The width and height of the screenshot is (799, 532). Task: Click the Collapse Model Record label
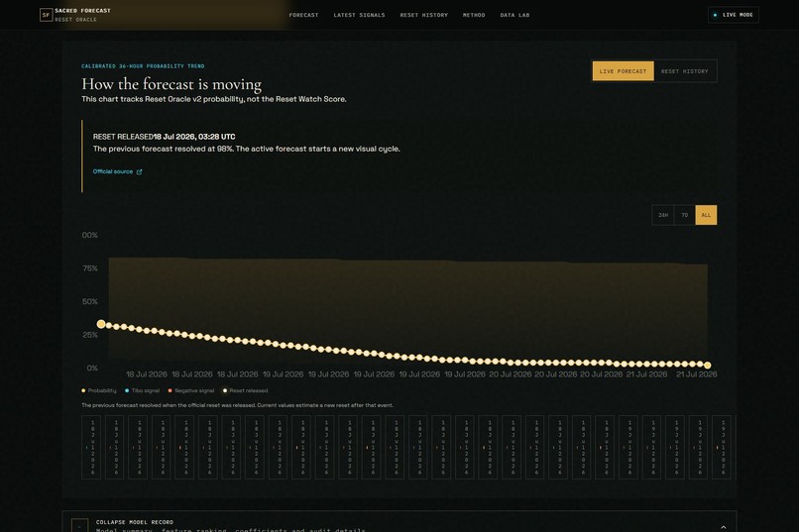tap(135, 522)
